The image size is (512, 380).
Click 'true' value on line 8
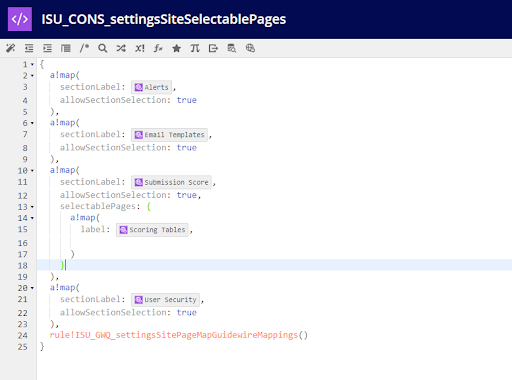(x=187, y=147)
